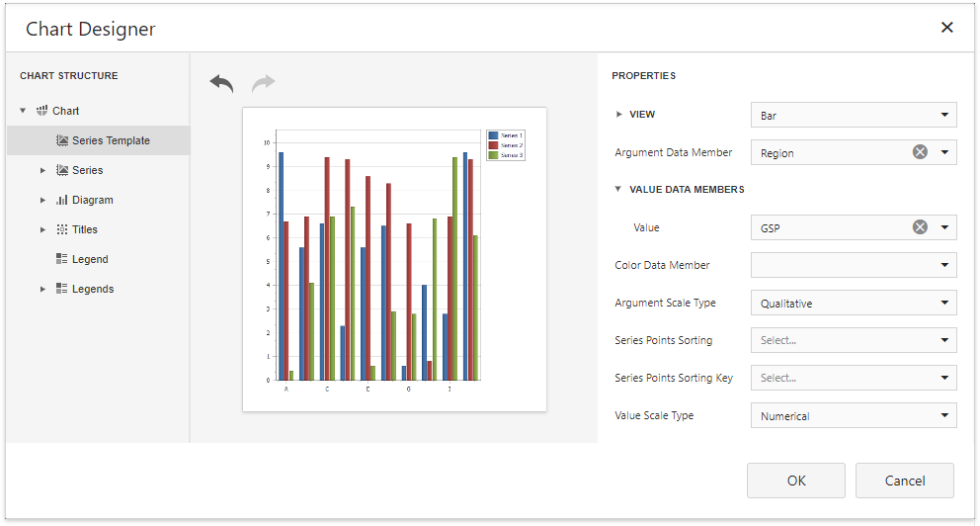Expand the Legends tree node
The width and height of the screenshot is (980, 526).
pos(42,289)
